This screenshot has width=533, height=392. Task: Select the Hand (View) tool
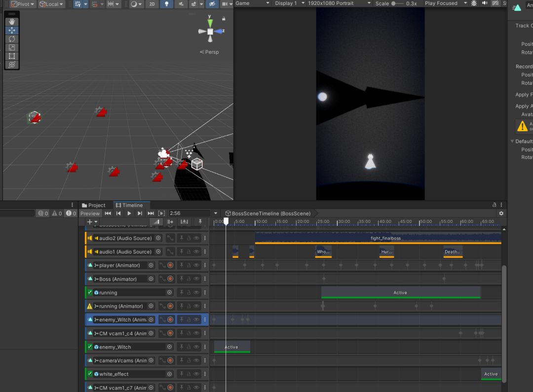click(12, 22)
